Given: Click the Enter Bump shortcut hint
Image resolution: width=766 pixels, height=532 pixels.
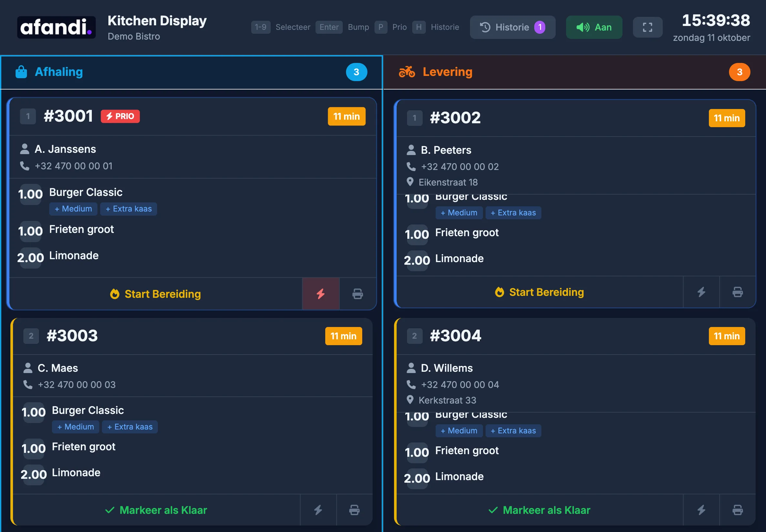Looking at the screenshot, I should [x=342, y=27].
